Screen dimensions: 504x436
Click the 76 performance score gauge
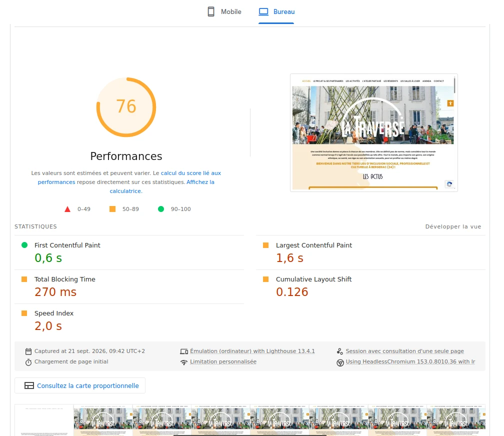tap(126, 107)
